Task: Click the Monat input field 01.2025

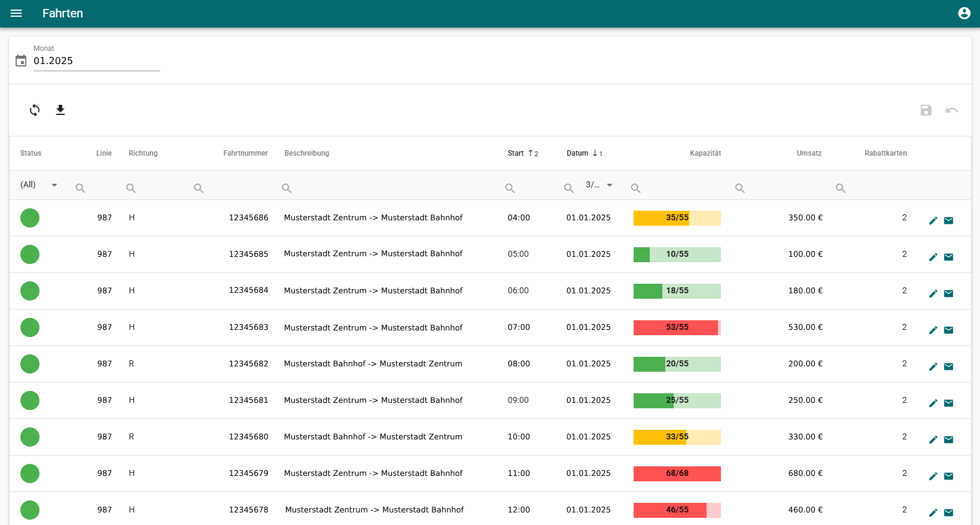Action: (x=97, y=61)
